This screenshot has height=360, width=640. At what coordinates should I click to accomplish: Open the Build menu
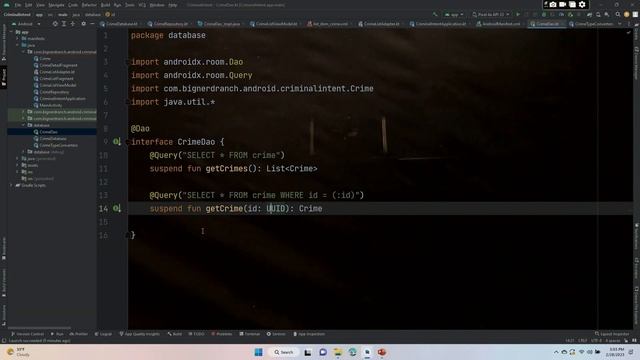pyautogui.click(x=105, y=5)
